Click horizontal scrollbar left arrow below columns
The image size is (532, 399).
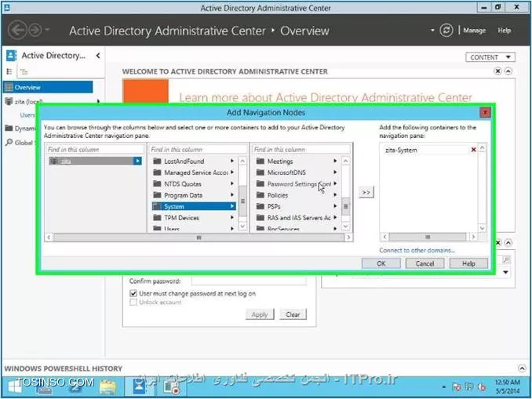click(x=49, y=238)
